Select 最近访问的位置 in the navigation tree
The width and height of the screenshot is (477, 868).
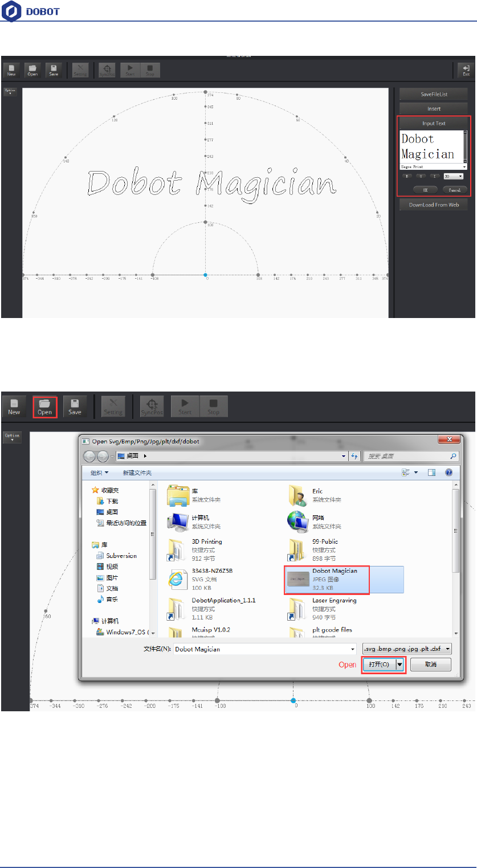121,523
